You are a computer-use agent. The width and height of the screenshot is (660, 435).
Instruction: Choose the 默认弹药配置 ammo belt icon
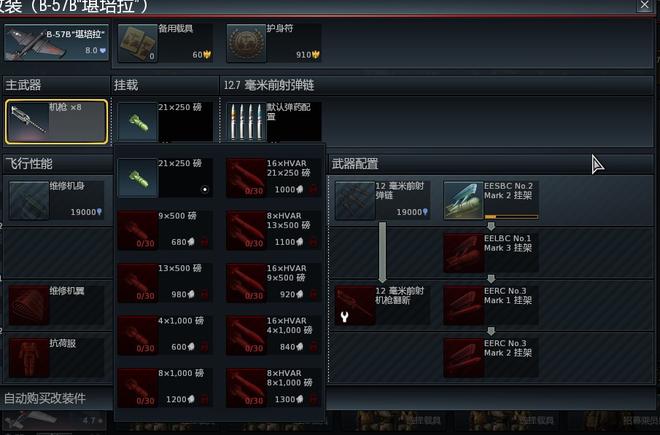coord(246,122)
